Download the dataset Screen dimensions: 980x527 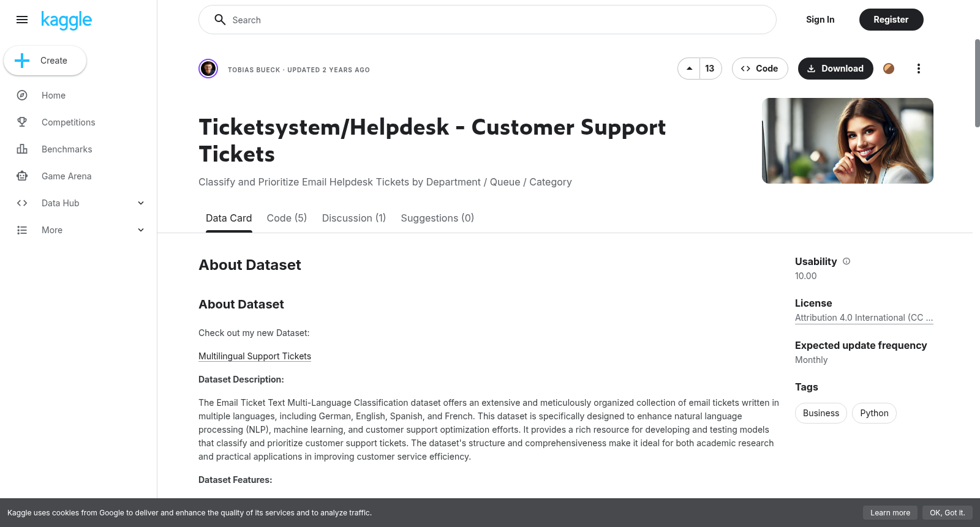point(835,69)
